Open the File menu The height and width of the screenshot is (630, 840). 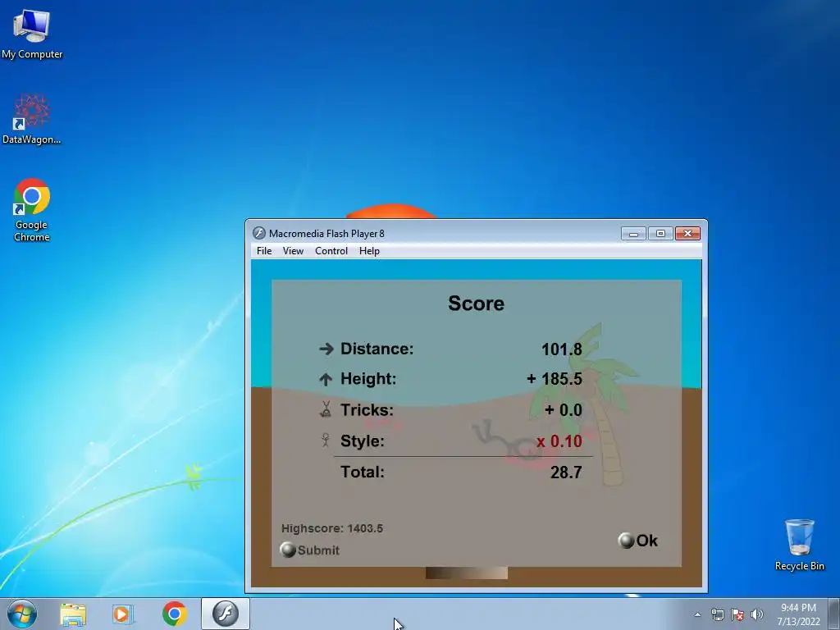(264, 251)
